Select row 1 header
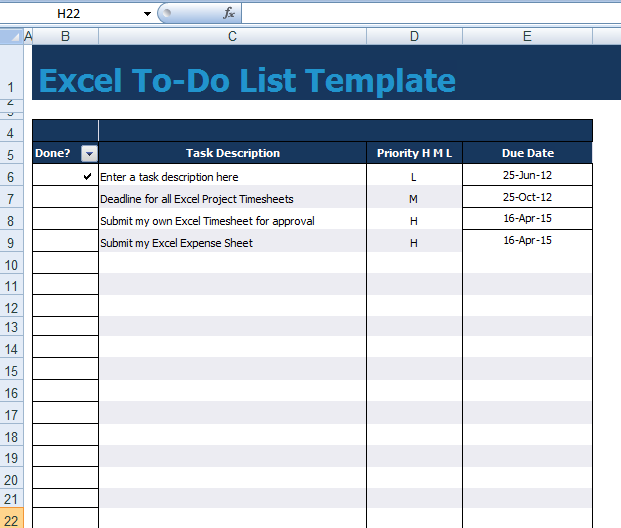 11,71
